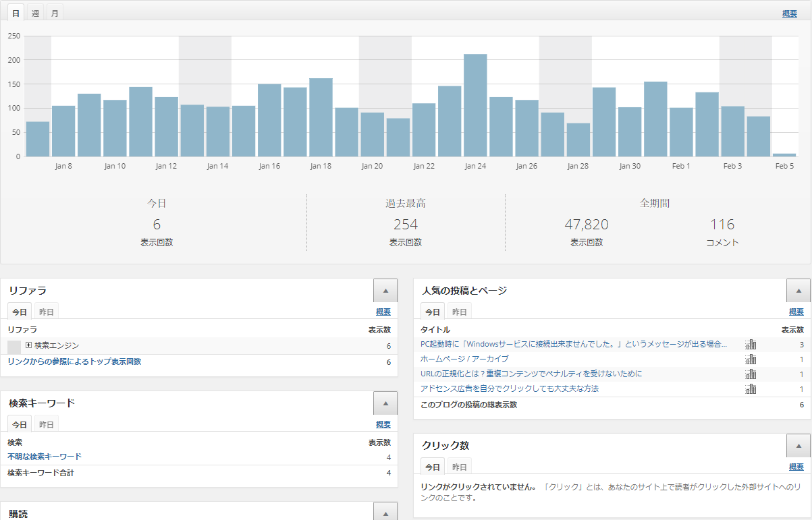
Task: Open 概要 link in 検索キーワード panel
Action: pos(383,424)
